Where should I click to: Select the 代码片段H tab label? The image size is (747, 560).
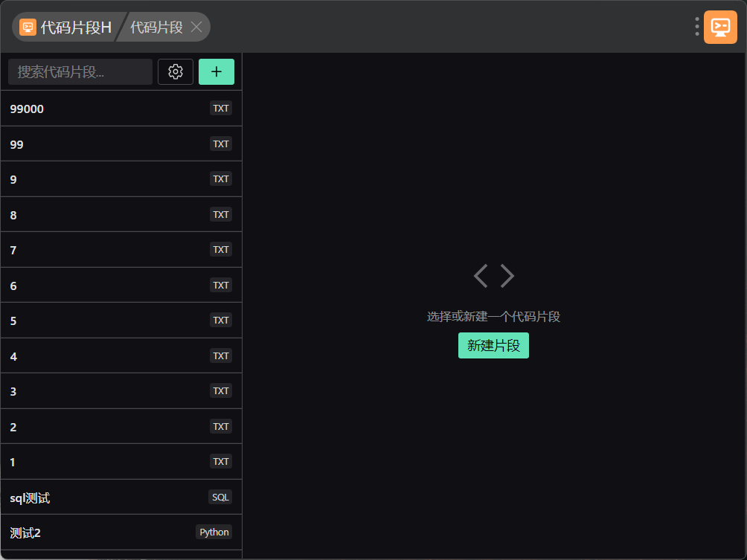(76, 27)
